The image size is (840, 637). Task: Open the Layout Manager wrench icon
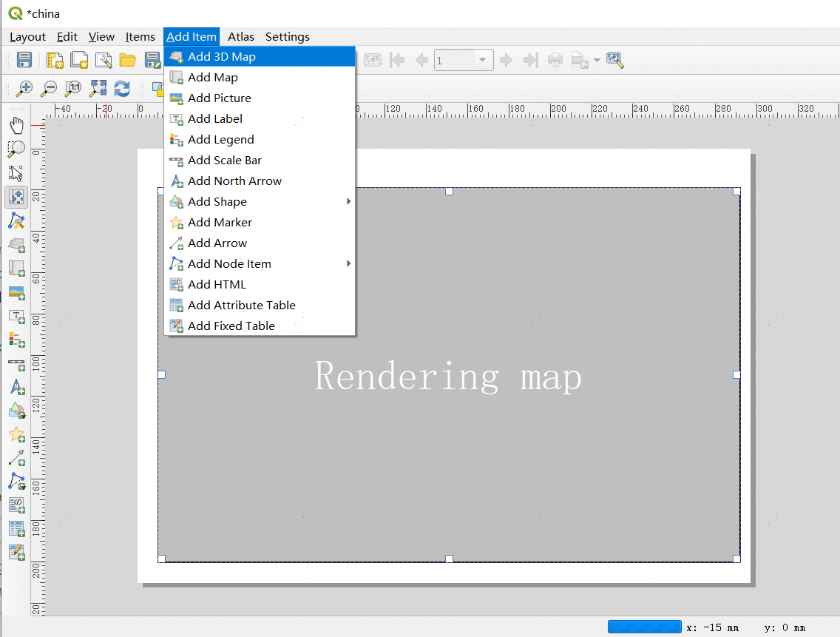pyautogui.click(x=104, y=60)
